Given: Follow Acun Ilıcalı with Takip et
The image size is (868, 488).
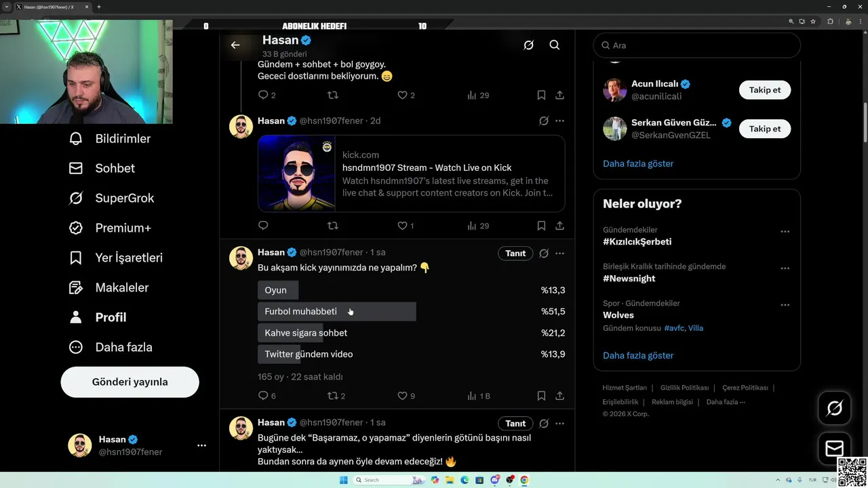Looking at the screenshot, I should tap(765, 90).
